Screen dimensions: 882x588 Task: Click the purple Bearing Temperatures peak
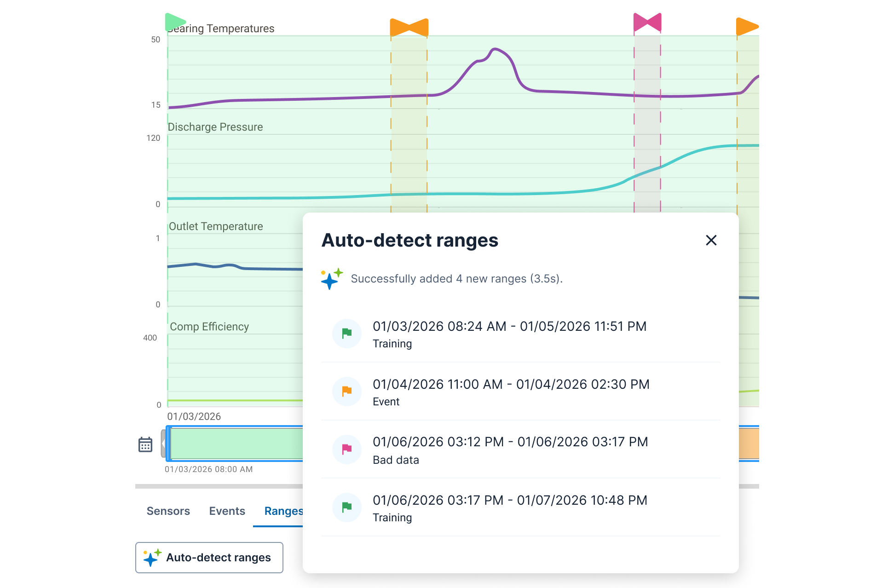[495, 49]
